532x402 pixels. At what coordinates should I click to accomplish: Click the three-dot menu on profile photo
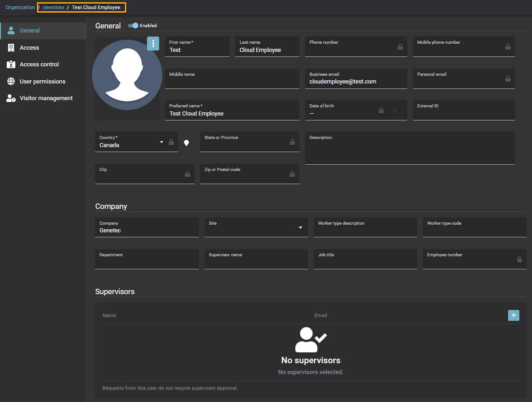click(153, 44)
